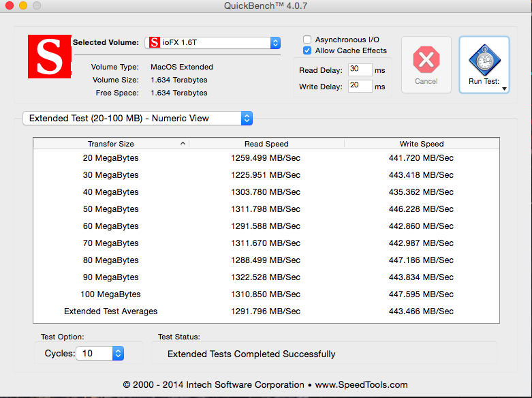Click read speed value 1259.499 MB/Sec
Screen dimensions: 532x398
(x=266, y=158)
